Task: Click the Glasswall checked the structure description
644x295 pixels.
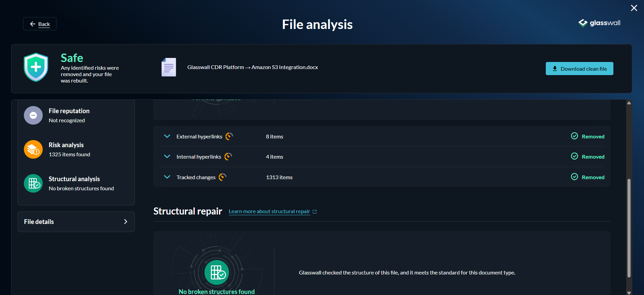Action: (x=407, y=272)
